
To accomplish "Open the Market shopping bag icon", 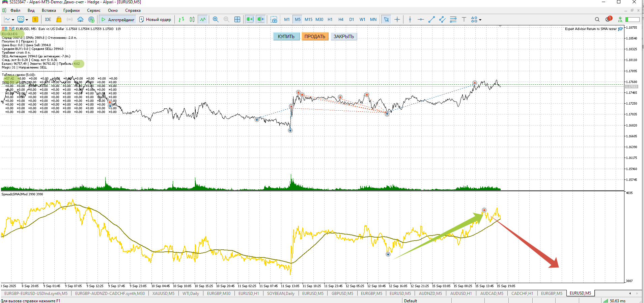I will 59,20.
